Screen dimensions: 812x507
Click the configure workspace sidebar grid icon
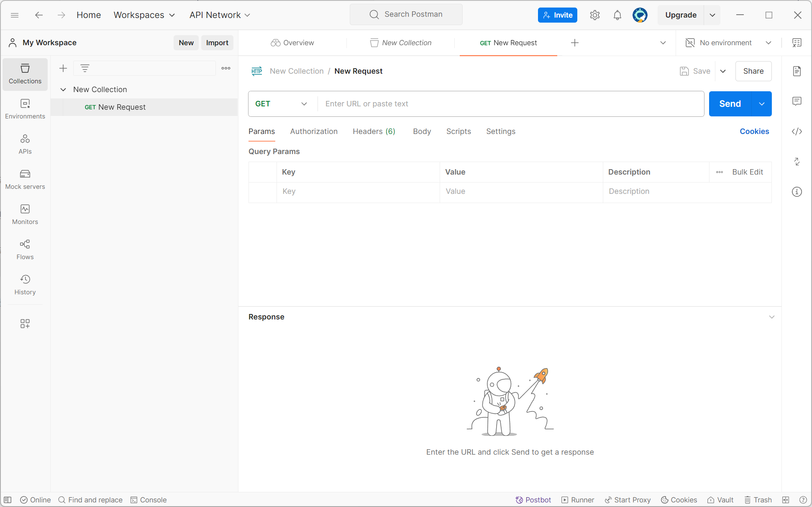tap(25, 324)
